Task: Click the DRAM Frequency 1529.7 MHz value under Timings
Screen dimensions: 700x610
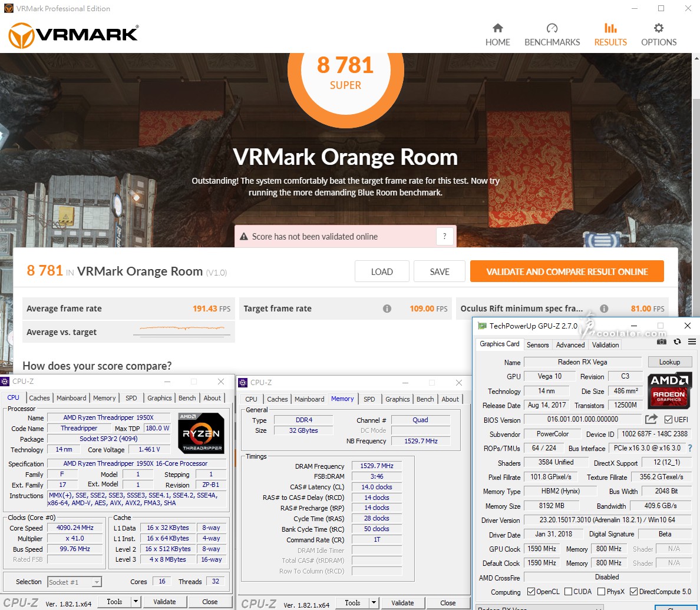Action: [377, 465]
